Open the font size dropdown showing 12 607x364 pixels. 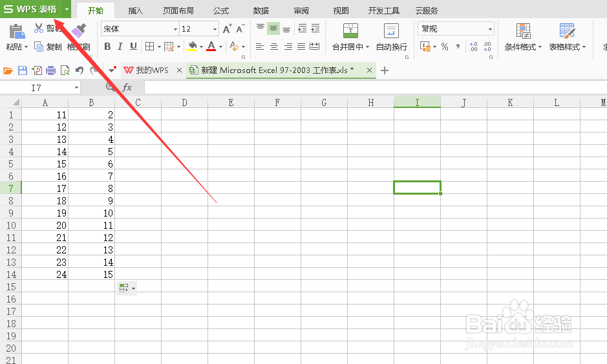tap(215, 29)
